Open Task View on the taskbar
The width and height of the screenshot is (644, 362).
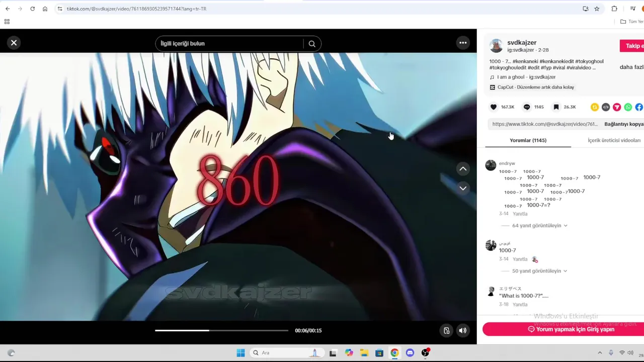(x=333, y=353)
